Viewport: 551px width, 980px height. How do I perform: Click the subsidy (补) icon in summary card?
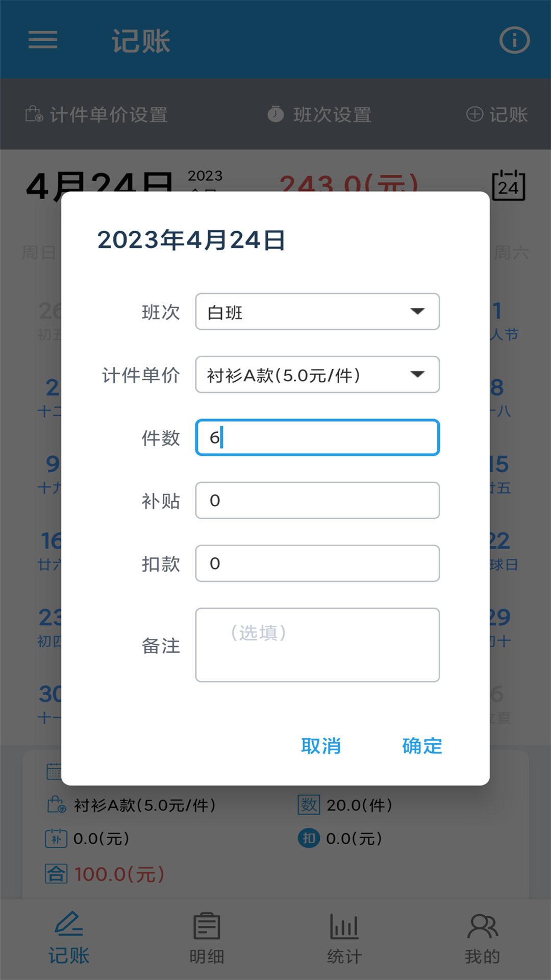tap(56, 838)
